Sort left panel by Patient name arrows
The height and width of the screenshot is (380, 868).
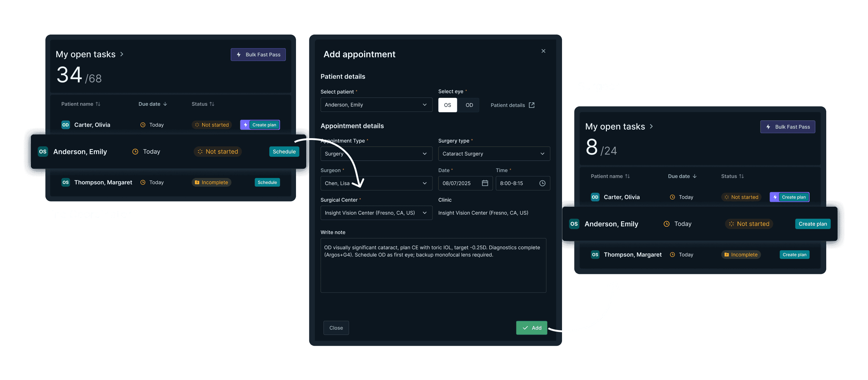[98, 104]
